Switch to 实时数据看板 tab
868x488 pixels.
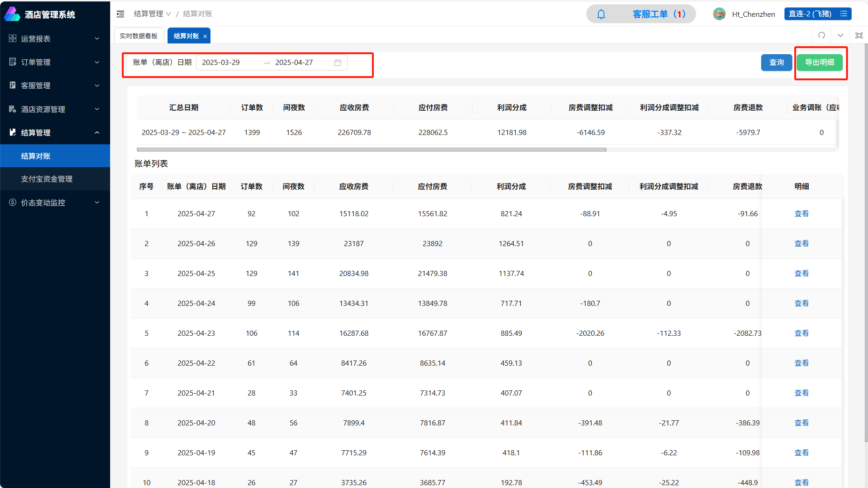(x=139, y=36)
